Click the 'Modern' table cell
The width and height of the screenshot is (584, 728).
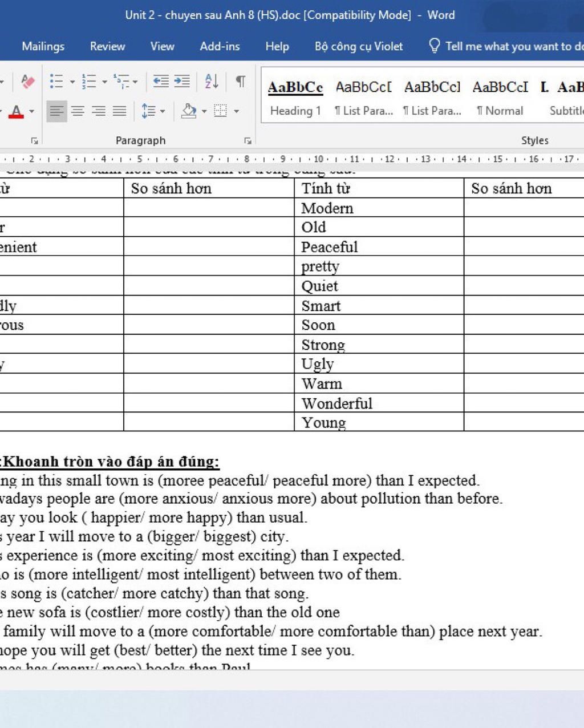tap(379, 208)
